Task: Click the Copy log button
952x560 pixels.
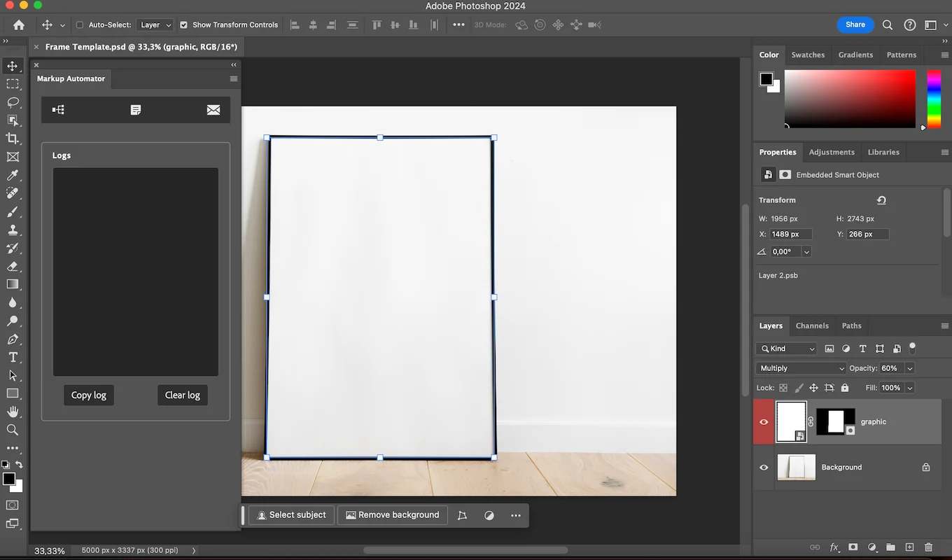Action: pos(89,395)
